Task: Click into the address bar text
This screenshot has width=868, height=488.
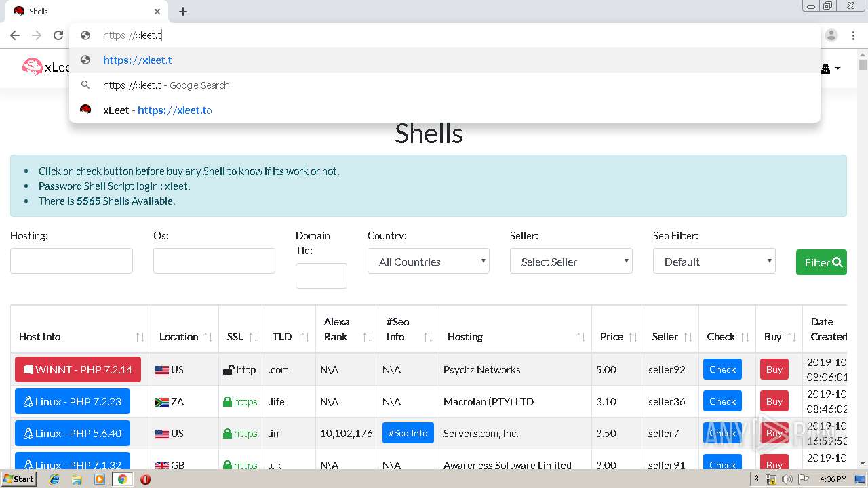Action: point(132,35)
